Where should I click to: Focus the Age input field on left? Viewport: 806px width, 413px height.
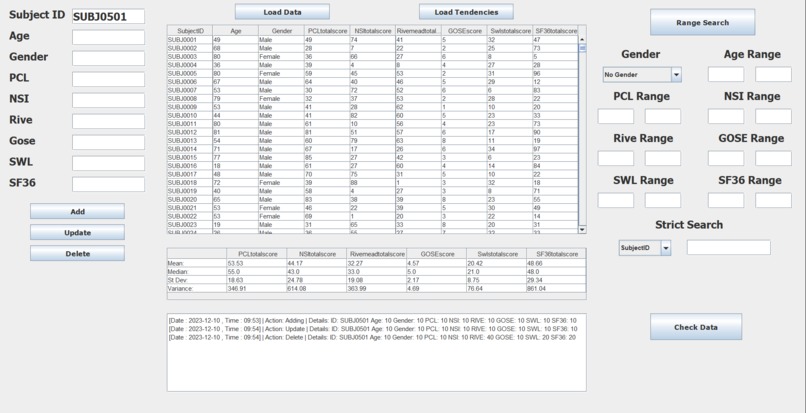point(108,37)
